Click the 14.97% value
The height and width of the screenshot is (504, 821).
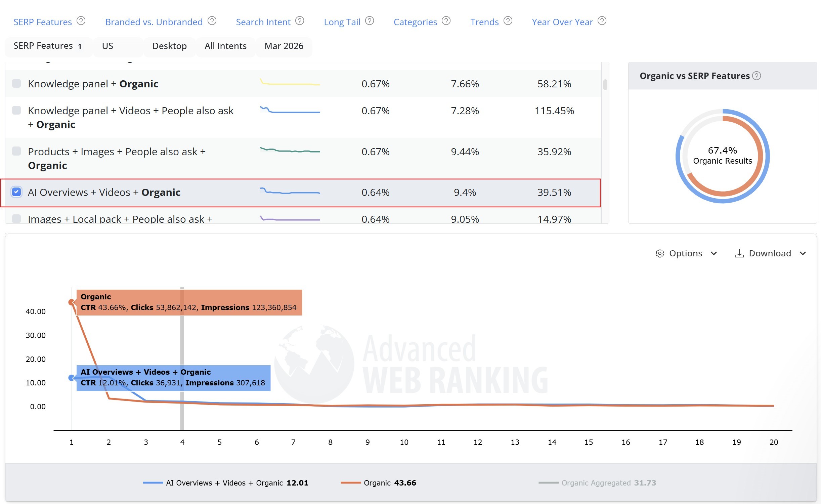point(554,219)
